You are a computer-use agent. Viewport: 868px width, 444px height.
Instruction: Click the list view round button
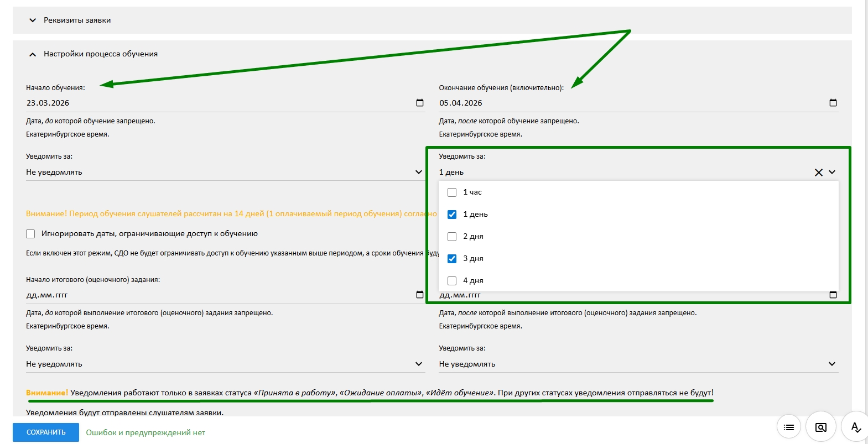(788, 427)
